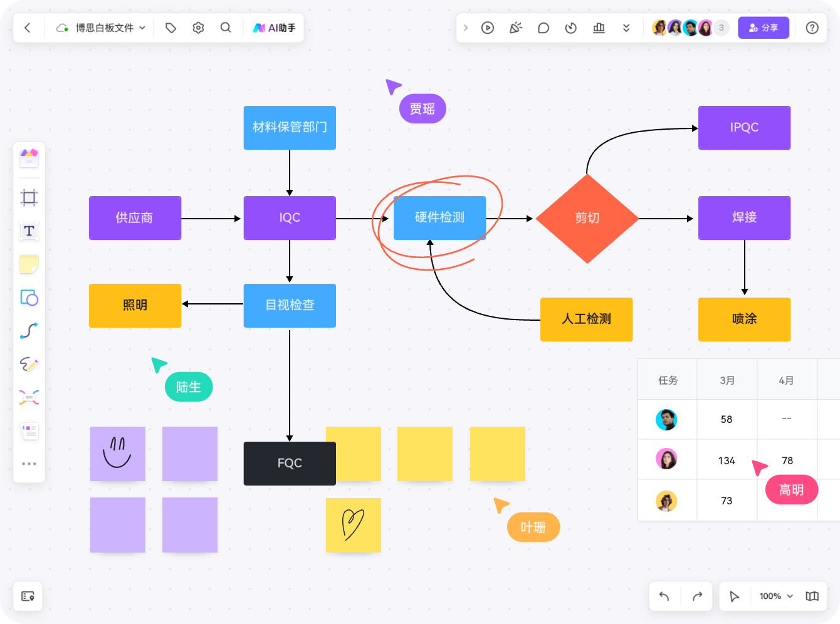Image resolution: width=840 pixels, height=624 pixels.
Task: Select the Frame tool
Action: [x=29, y=198]
